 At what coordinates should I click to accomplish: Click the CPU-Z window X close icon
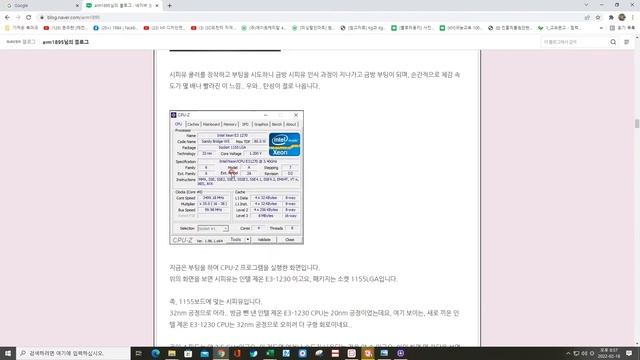[x=296, y=115]
